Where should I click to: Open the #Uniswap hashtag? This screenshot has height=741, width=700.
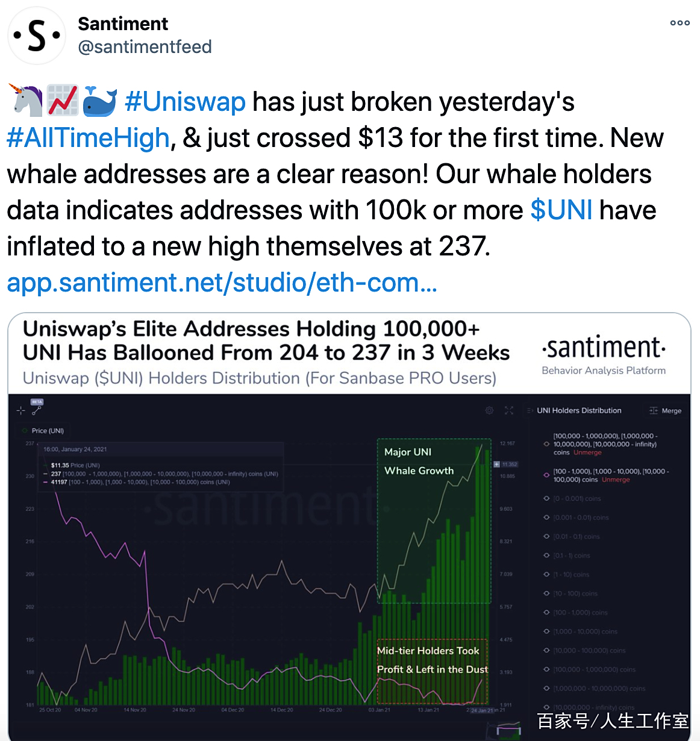(x=186, y=102)
